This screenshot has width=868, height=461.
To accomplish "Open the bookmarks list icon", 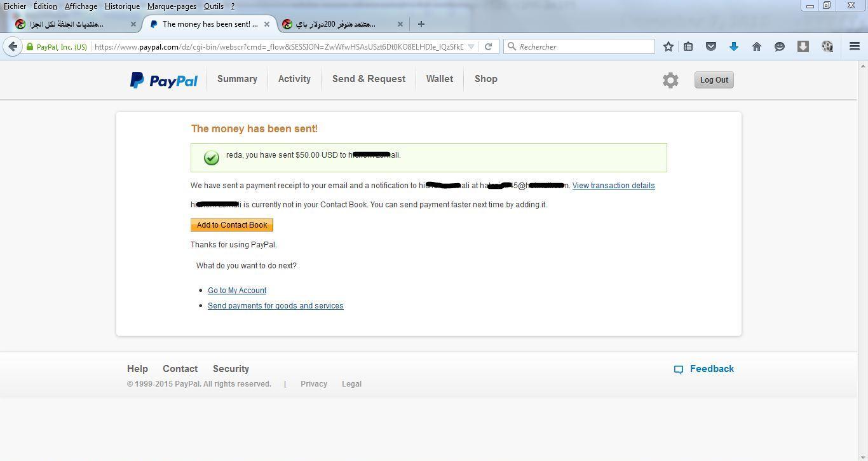I will 688,46.
